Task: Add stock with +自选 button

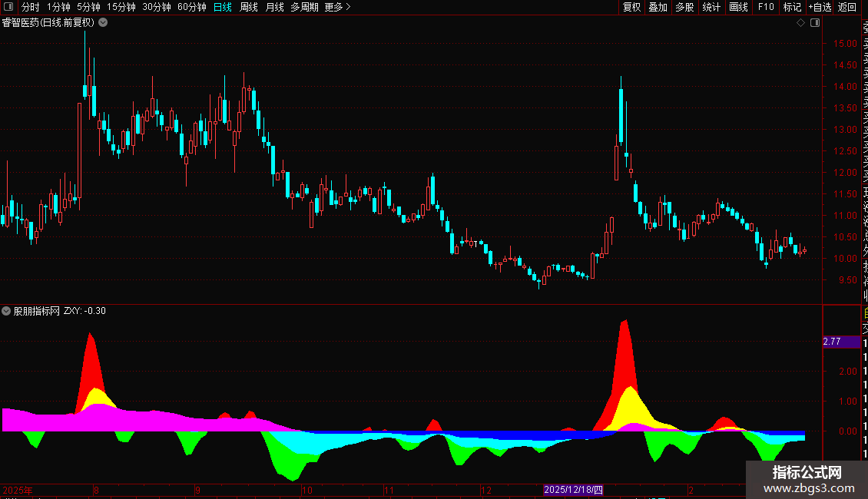Action: click(x=820, y=7)
